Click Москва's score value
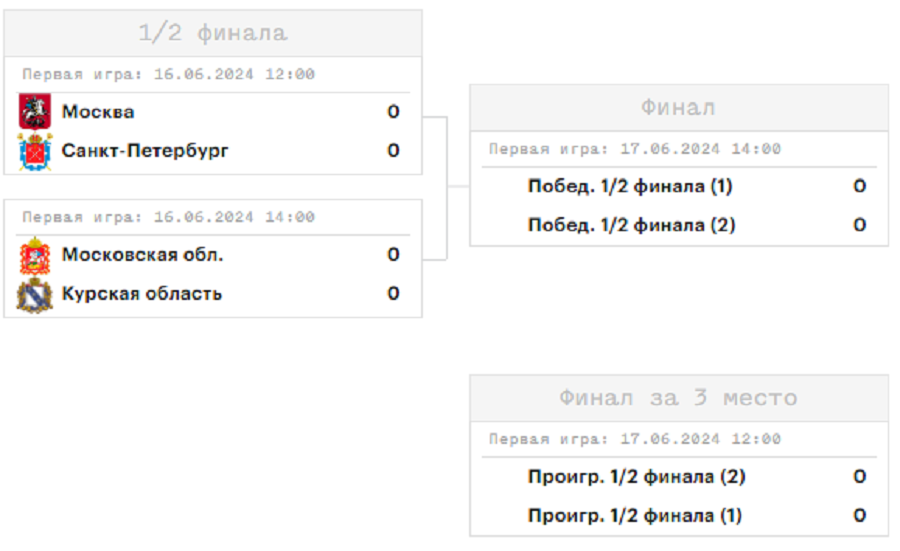900x551 pixels. [x=393, y=112]
